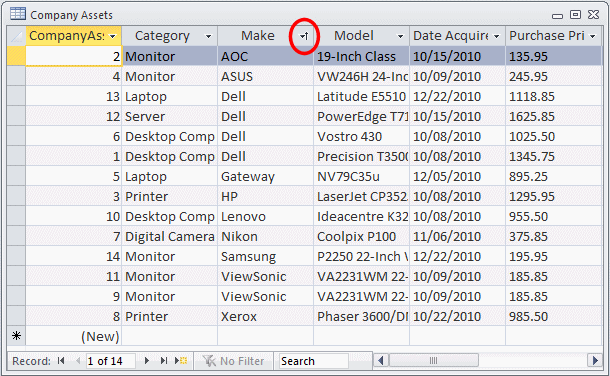This screenshot has height=376, width=610.
Task: Click horizontal scrollbar left arrow
Action: tap(380, 360)
